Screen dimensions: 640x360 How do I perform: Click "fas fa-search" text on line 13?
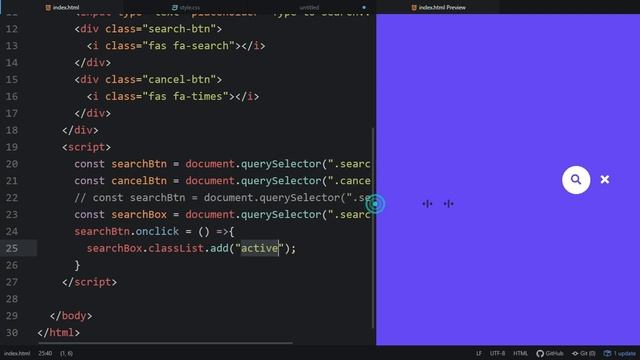191,46
